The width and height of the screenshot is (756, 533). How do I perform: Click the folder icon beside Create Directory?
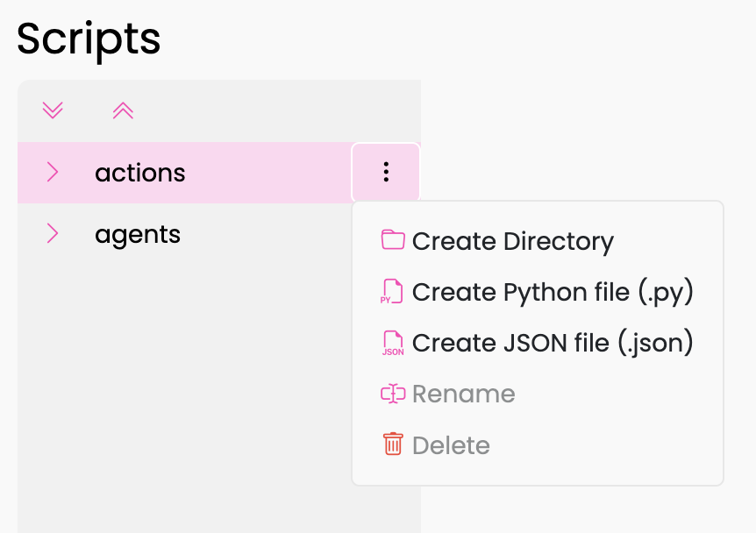(x=393, y=239)
